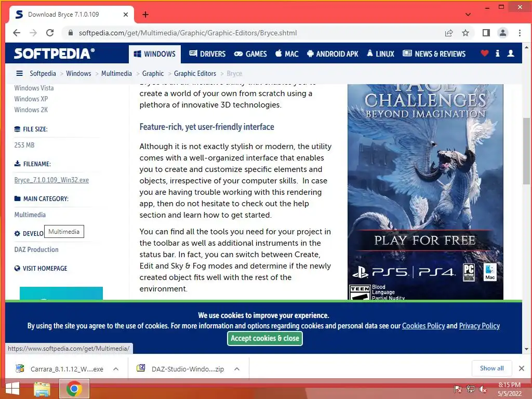Close the Download Bryce tab

click(126, 15)
